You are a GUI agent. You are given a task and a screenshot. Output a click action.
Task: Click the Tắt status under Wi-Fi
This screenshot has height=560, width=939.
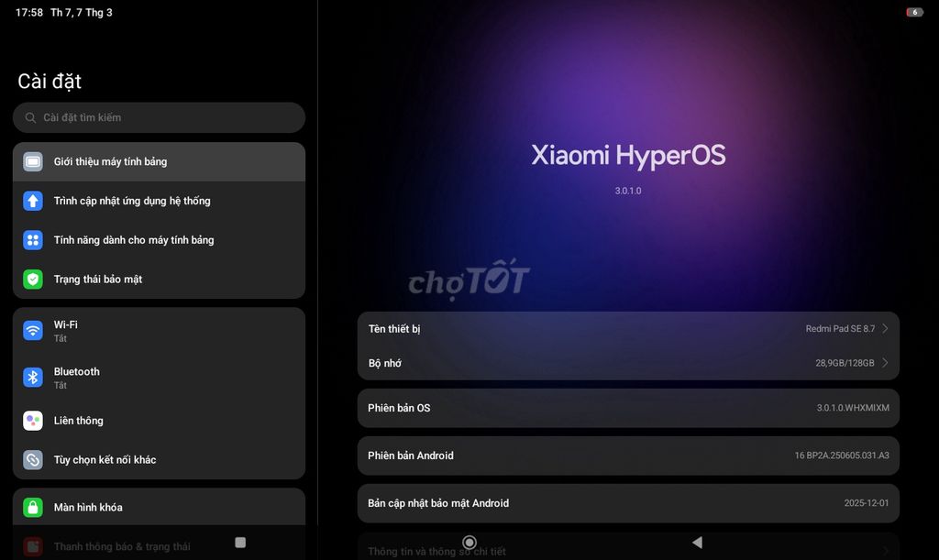(x=61, y=338)
